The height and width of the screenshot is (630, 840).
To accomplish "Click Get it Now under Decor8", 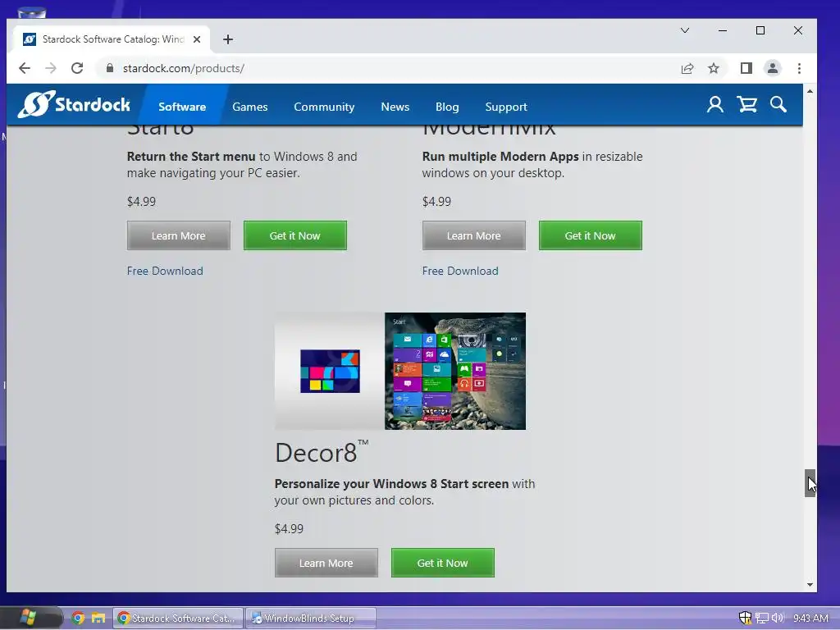I will pos(442,563).
